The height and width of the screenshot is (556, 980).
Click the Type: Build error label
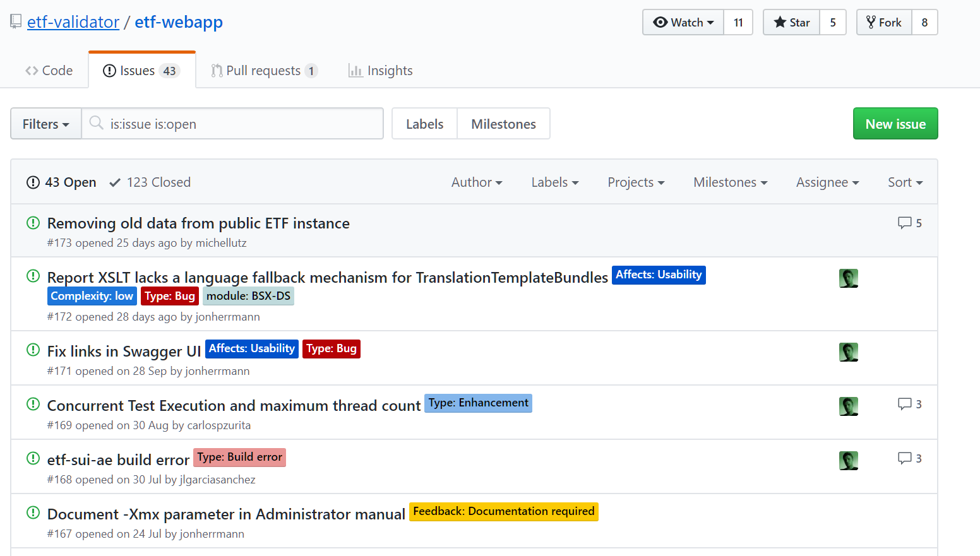(240, 457)
